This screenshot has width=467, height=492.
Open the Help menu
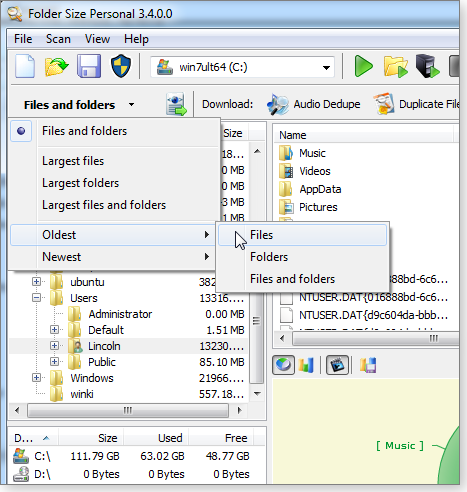tap(136, 39)
